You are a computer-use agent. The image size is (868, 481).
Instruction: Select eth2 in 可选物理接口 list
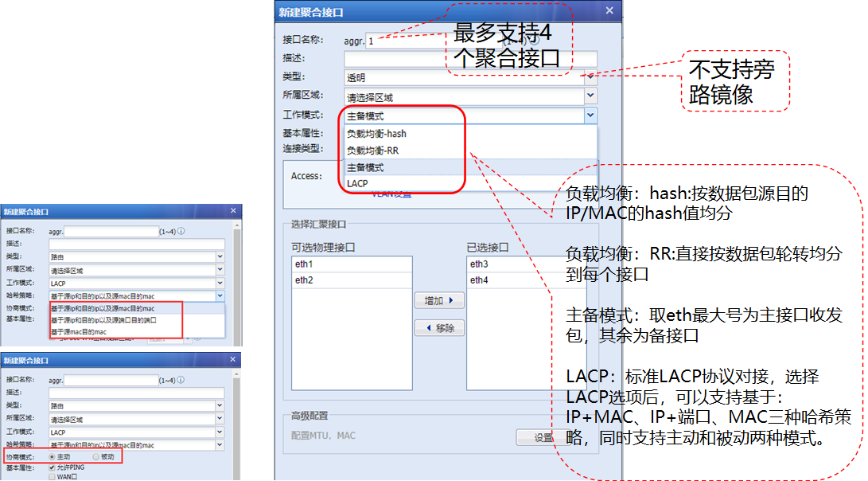(x=352, y=280)
